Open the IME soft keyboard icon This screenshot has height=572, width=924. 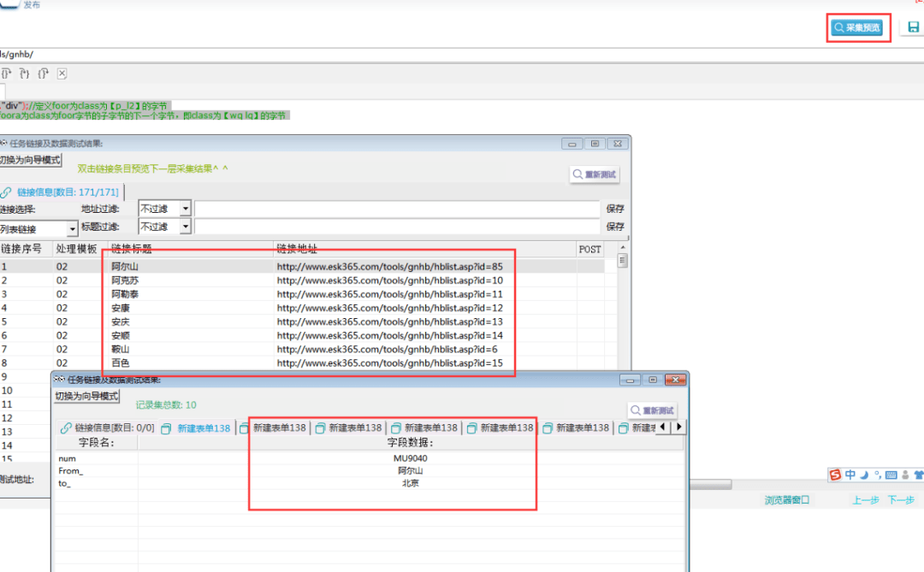(x=891, y=475)
